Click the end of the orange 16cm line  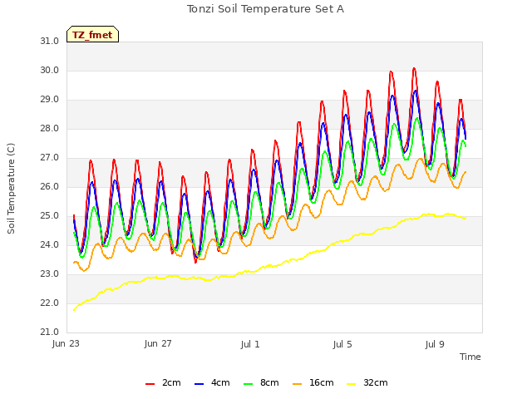tap(465, 172)
